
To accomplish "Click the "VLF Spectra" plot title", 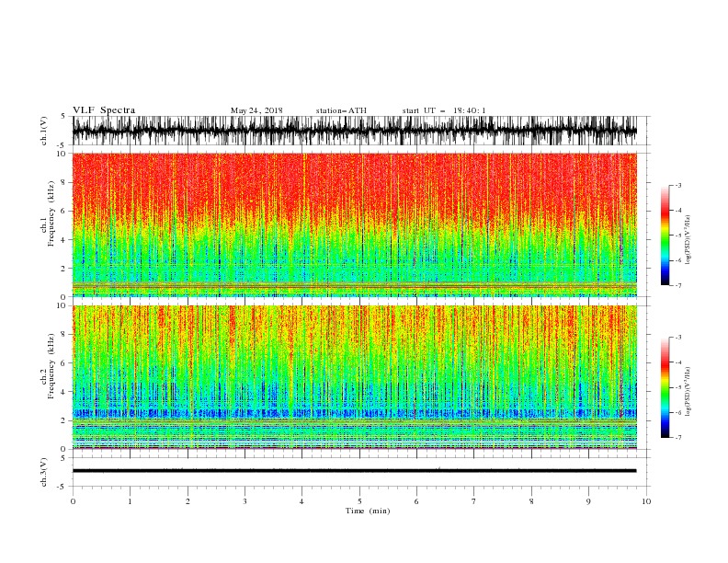I will click(x=104, y=110).
